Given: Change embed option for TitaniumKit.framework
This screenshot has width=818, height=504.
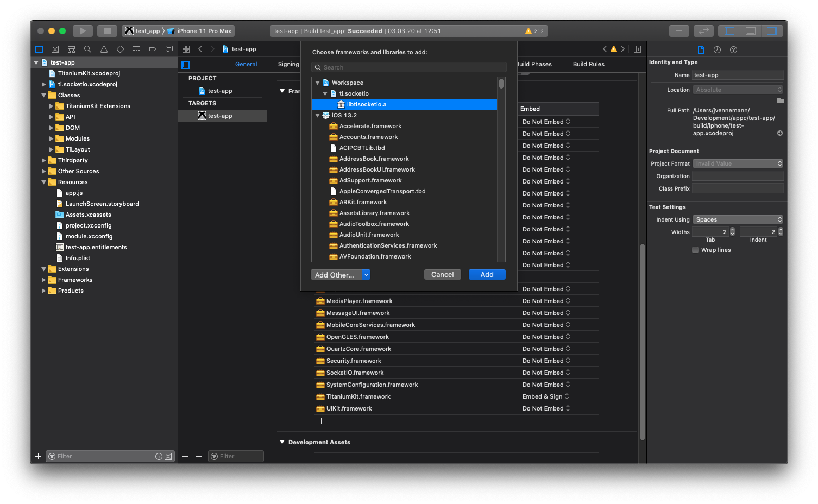Looking at the screenshot, I should coord(546,396).
